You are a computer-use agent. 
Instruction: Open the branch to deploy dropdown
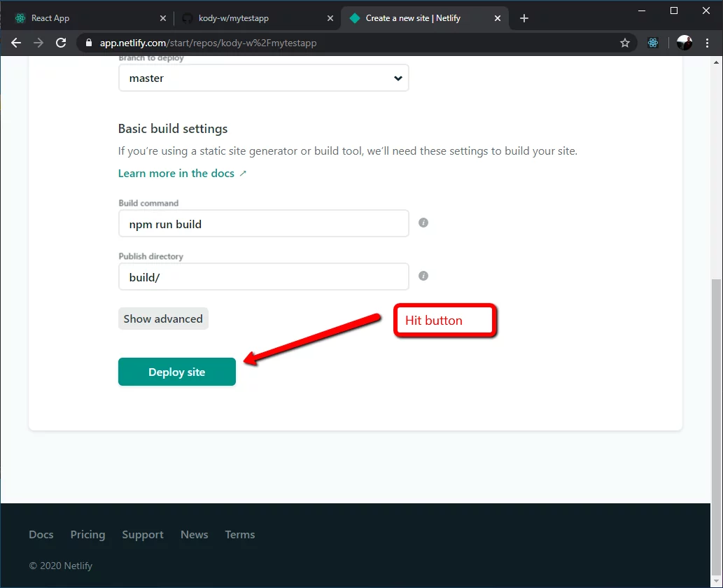(264, 78)
